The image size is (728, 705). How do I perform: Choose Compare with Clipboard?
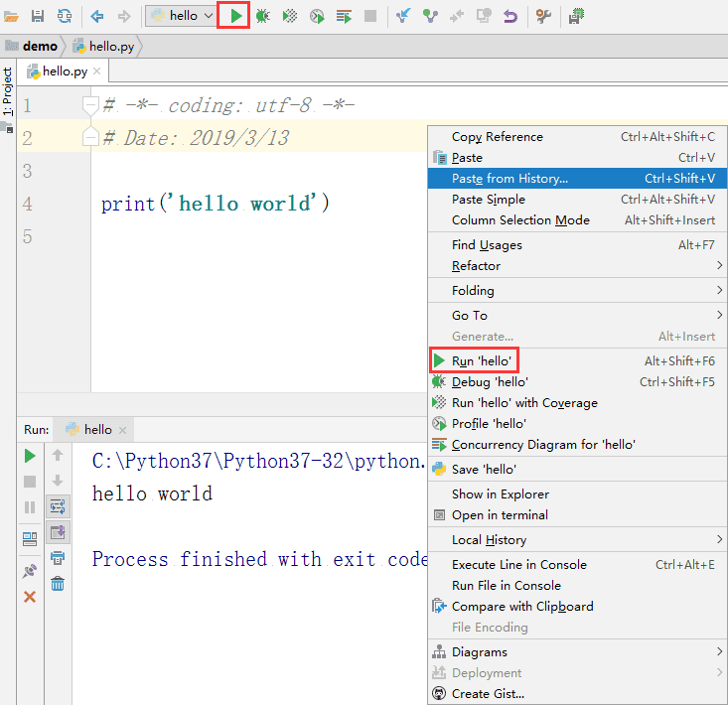[x=577, y=607]
